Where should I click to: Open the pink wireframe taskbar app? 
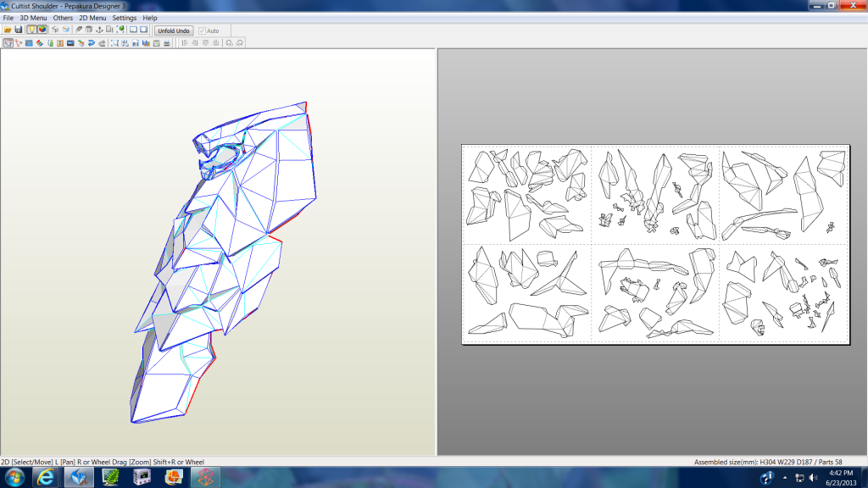pos(205,478)
